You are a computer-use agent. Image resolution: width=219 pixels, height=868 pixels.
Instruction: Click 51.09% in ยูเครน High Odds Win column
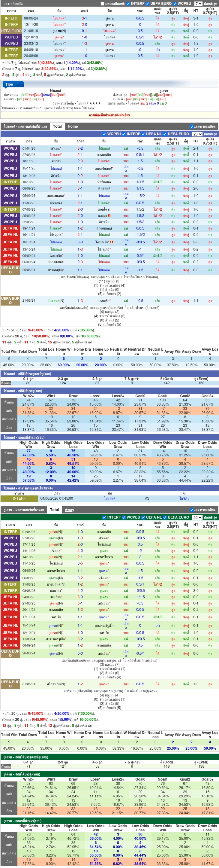tap(28, 839)
